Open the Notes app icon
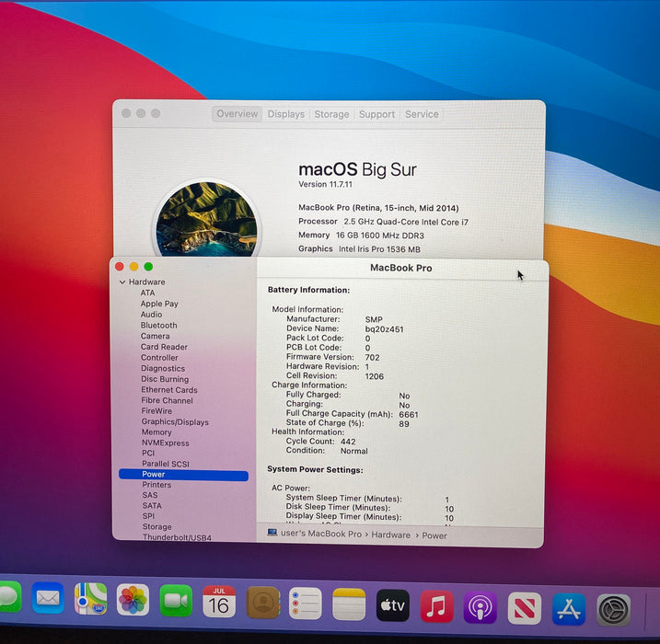The height and width of the screenshot is (644, 660). pos(349,604)
